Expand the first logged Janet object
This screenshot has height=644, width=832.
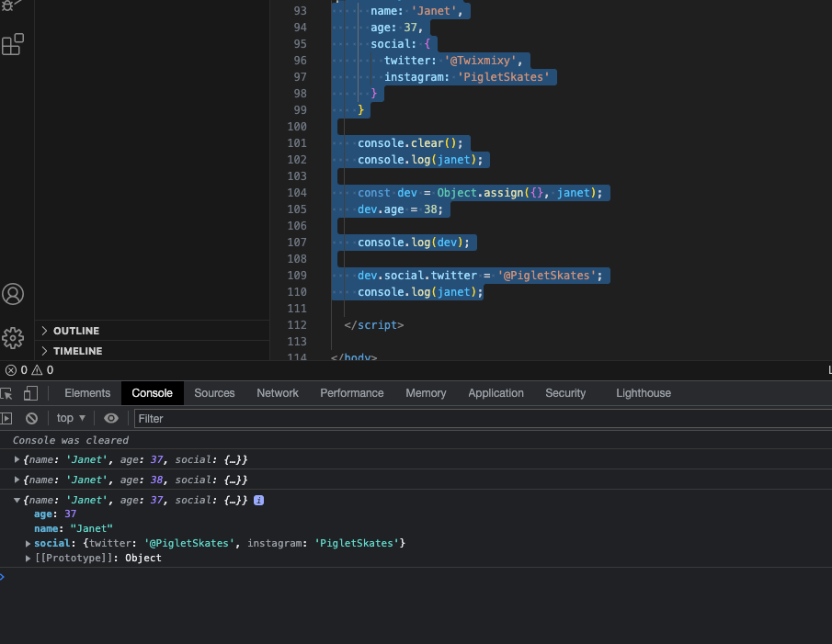click(x=17, y=459)
